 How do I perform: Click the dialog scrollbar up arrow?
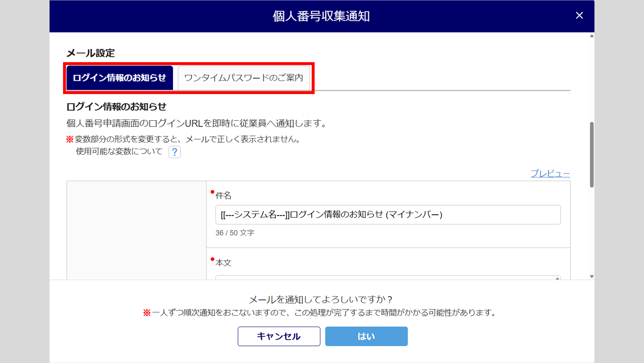592,36
